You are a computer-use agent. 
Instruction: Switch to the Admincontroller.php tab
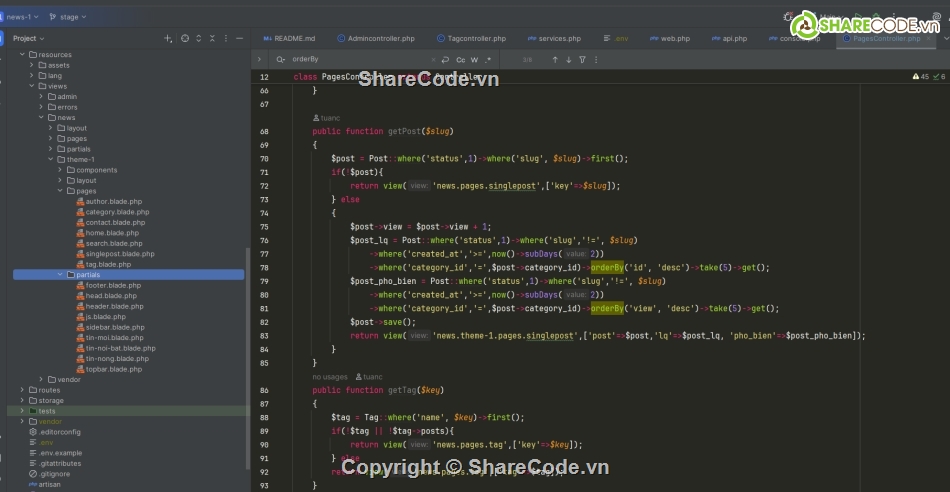coord(376,38)
